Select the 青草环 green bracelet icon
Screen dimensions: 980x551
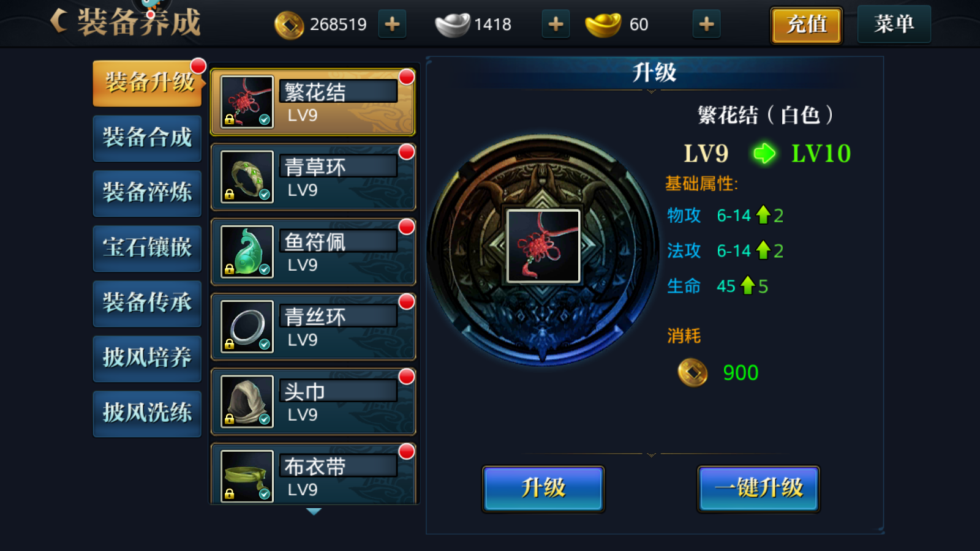(247, 176)
